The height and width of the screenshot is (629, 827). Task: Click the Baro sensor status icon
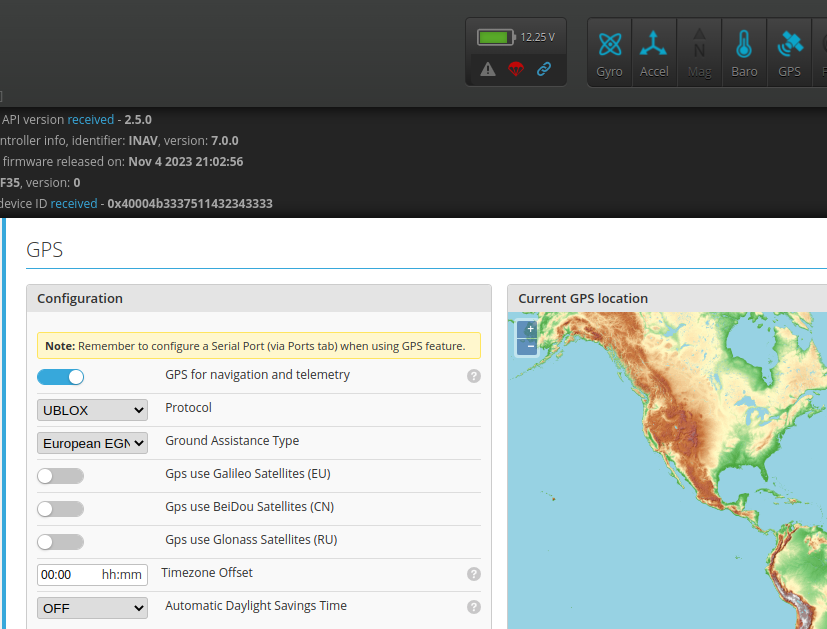pyautogui.click(x=743, y=52)
